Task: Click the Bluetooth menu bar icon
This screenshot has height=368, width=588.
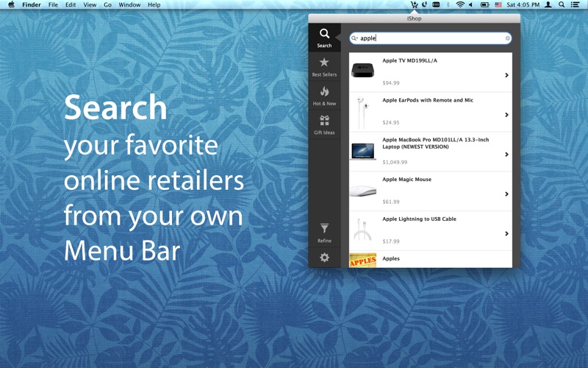Action: click(x=448, y=4)
